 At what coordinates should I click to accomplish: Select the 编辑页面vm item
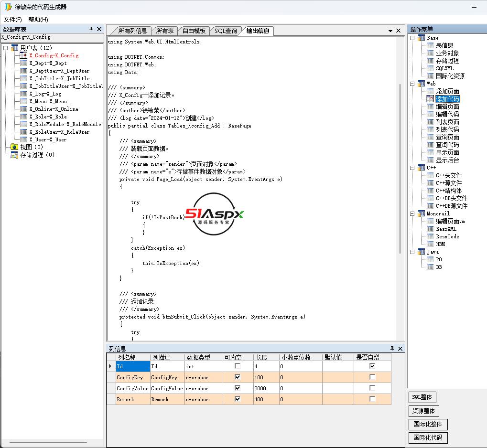(x=450, y=221)
